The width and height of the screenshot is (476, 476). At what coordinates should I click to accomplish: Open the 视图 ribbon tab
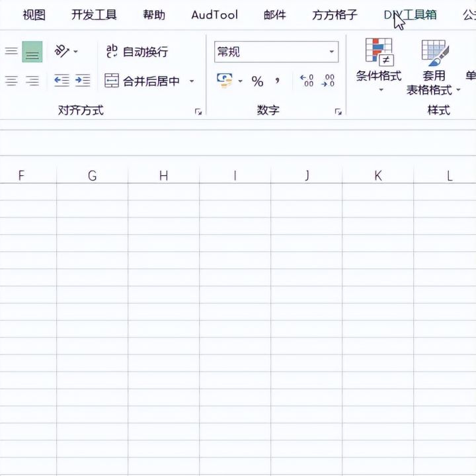click(34, 15)
